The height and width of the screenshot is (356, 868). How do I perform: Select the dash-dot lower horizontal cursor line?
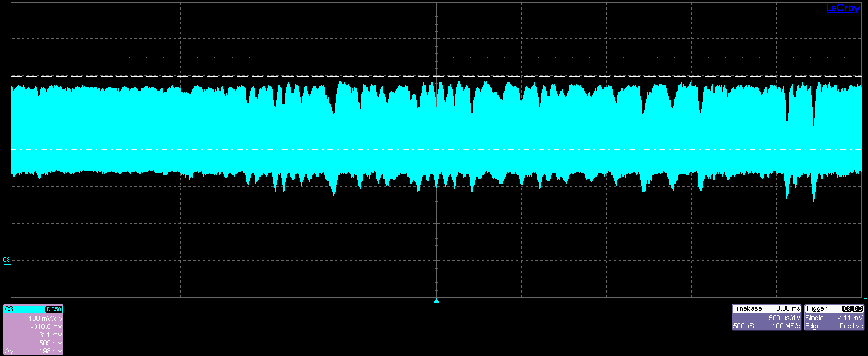click(436, 149)
